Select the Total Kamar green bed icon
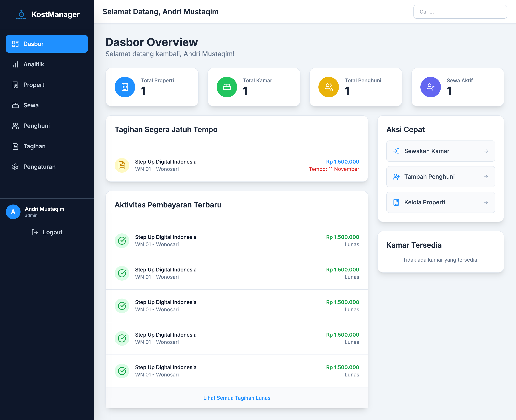Image resolution: width=516 pixels, height=420 pixels. pos(226,87)
